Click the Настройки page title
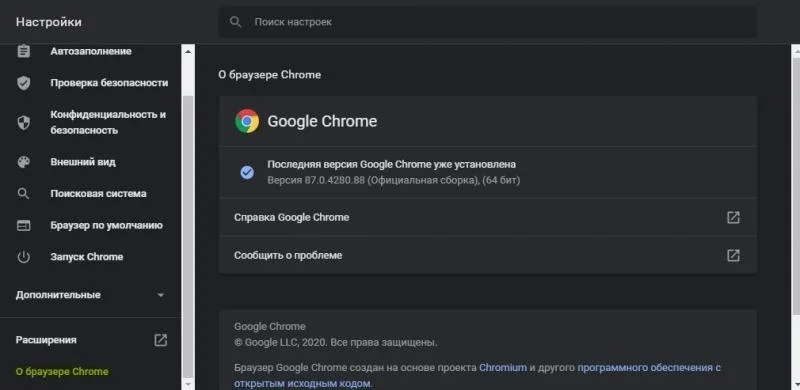800x390 pixels. pyautogui.click(x=48, y=22)
